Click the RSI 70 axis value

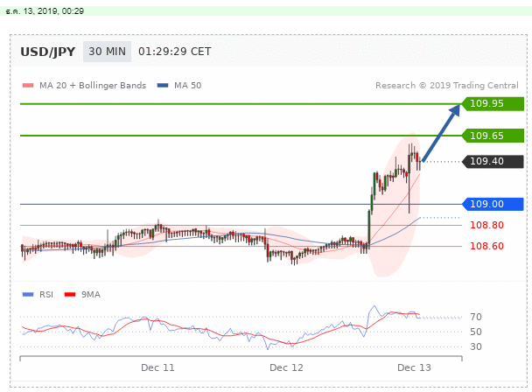(476, 317)
